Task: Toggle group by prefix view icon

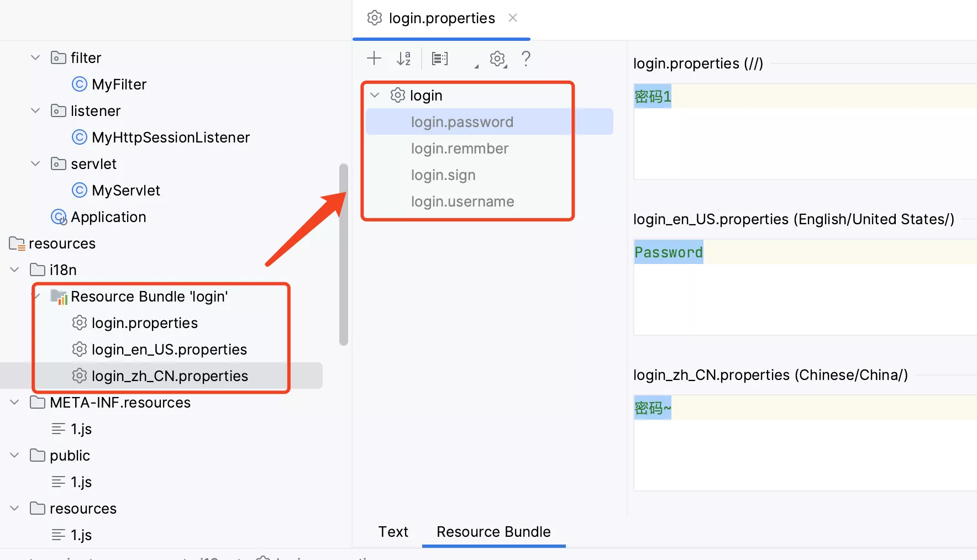Action: click(440, 58)
